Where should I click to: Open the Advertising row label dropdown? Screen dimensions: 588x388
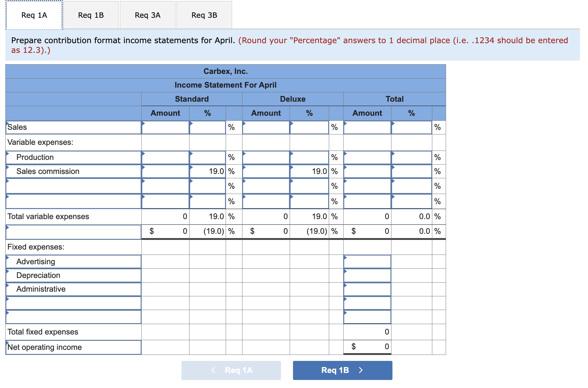pyautogui.click(x=73, y=262)
